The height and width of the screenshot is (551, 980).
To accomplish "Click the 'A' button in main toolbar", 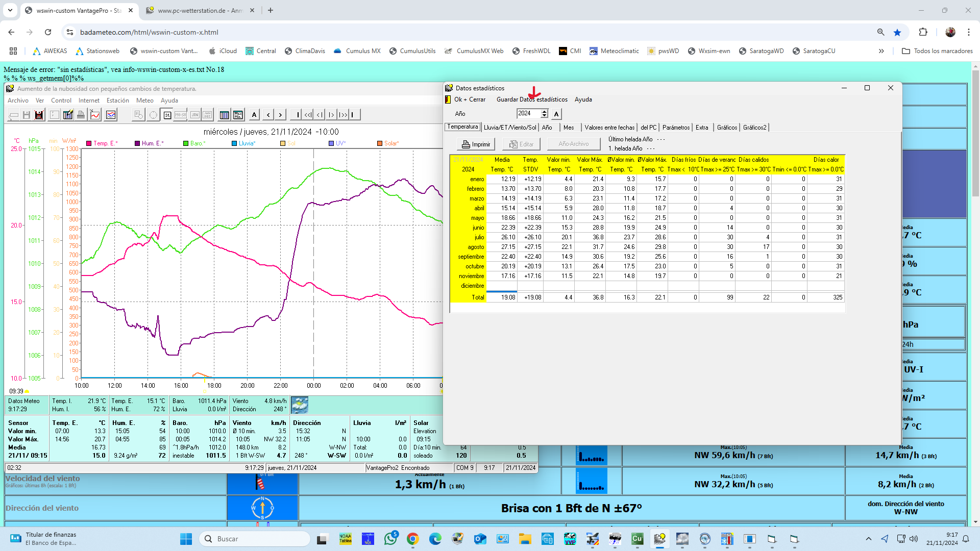I will point(254,115).
